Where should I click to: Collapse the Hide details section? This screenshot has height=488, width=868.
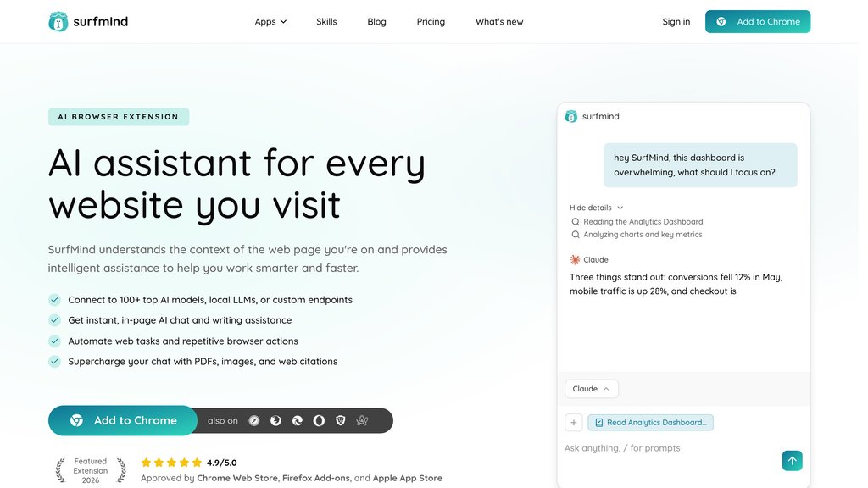[x=596, y=208]
